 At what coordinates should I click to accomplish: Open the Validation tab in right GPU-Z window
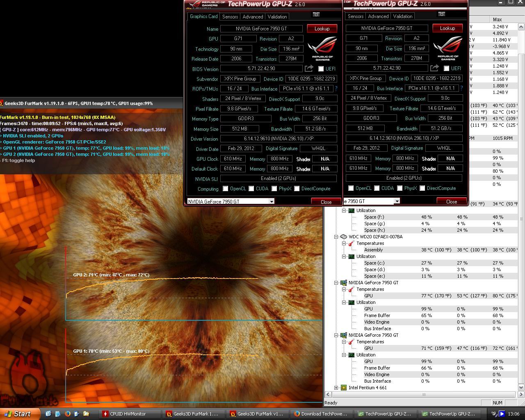click(x=403, y=16)
